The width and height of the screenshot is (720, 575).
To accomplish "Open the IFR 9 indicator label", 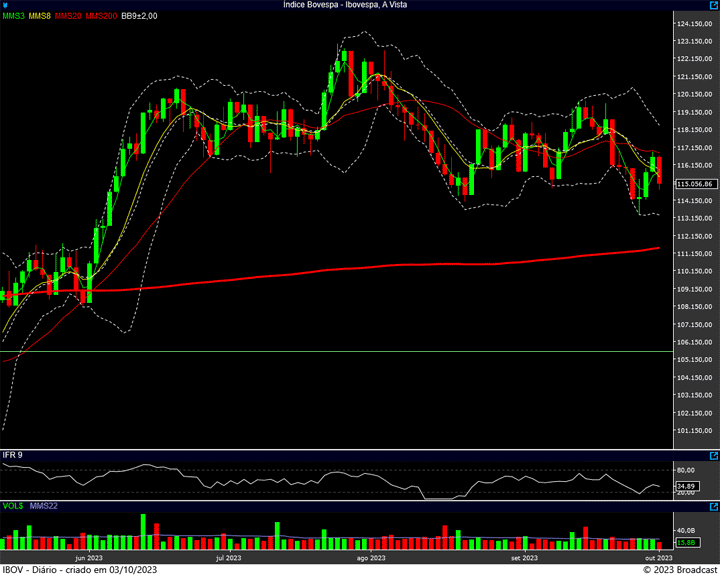I will click(x=12, y=455).
